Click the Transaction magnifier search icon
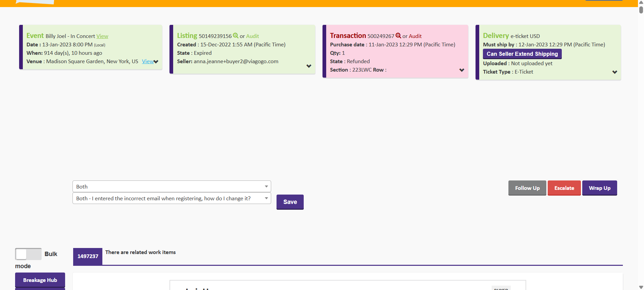 coord(398,36)
